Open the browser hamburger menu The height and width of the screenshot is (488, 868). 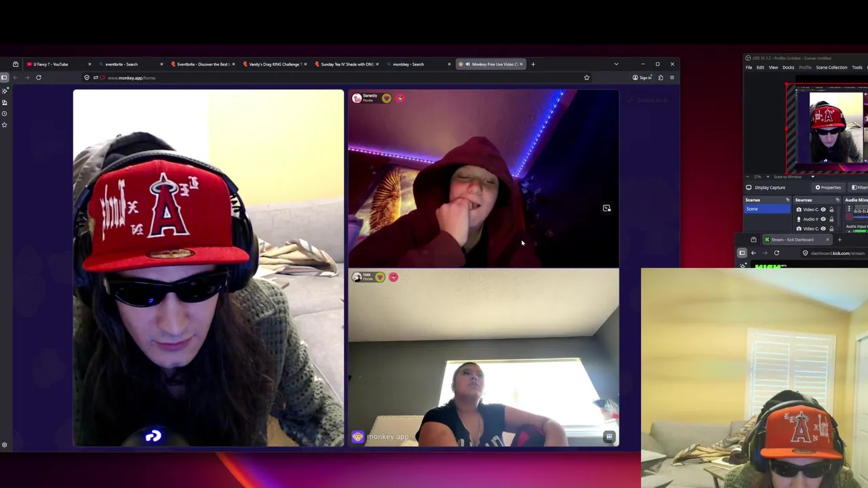672,77
